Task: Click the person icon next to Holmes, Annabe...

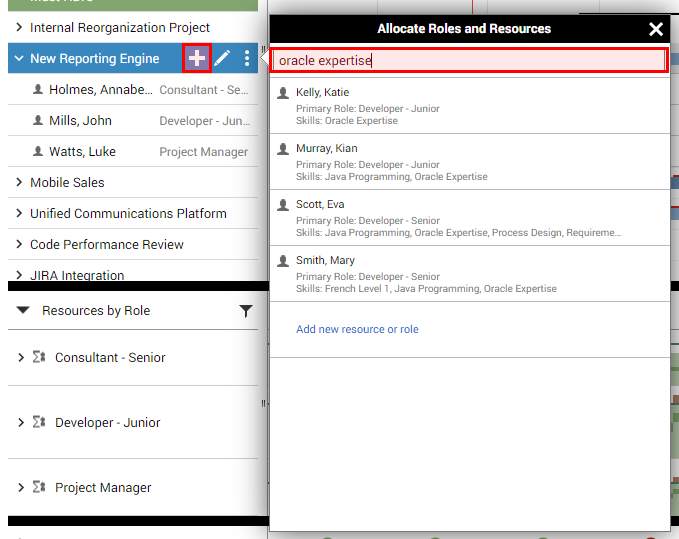Action: pos(38,89)
